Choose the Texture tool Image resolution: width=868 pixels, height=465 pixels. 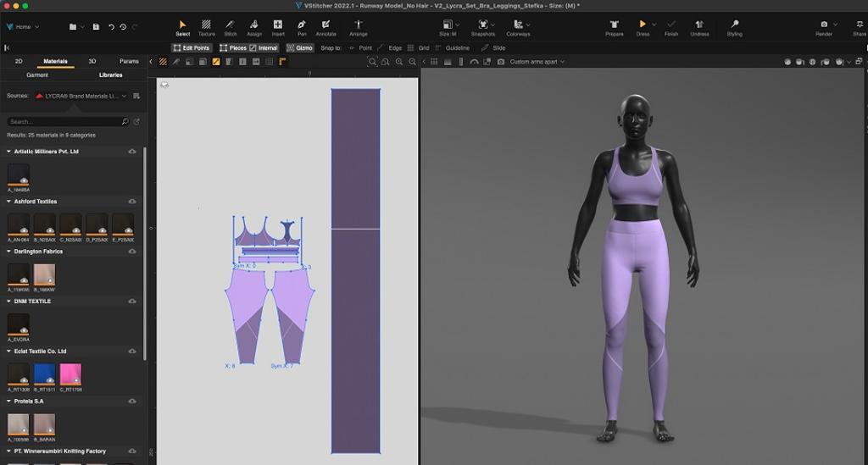206,27
